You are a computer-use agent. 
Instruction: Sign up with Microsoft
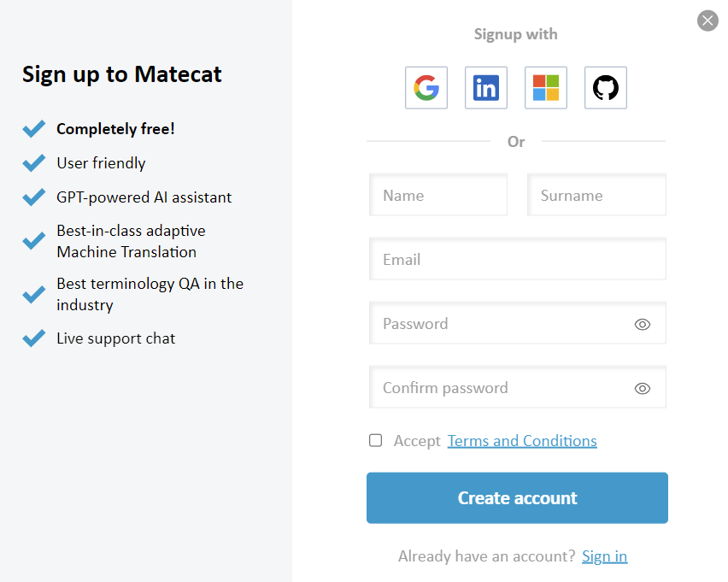point(545,87)
